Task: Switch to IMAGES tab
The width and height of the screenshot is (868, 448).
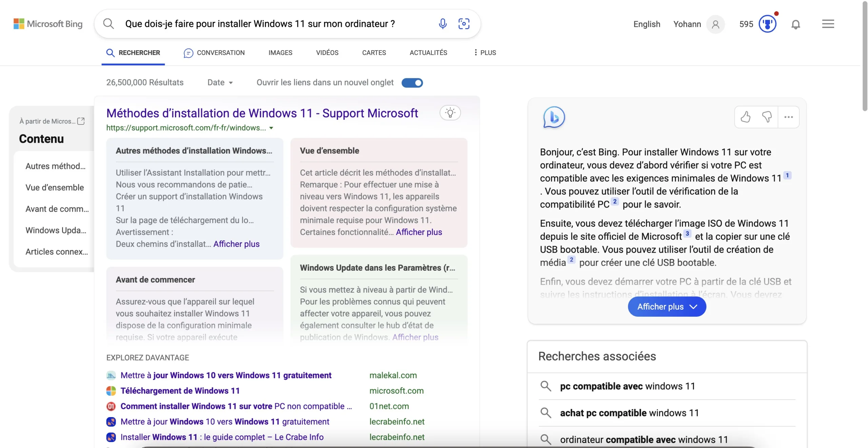Action: click(x=280, y=53)
